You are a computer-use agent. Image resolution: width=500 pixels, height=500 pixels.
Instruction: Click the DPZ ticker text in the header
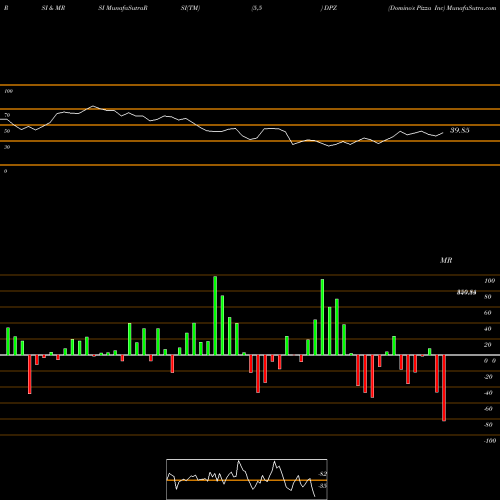330,8
